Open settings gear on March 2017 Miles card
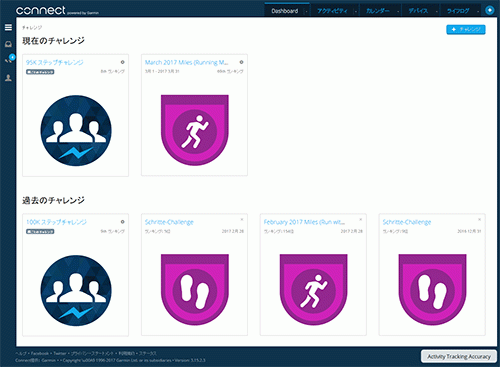Image resolution: width=500 pixels, height=367 pixels. (x=241, y=62)
